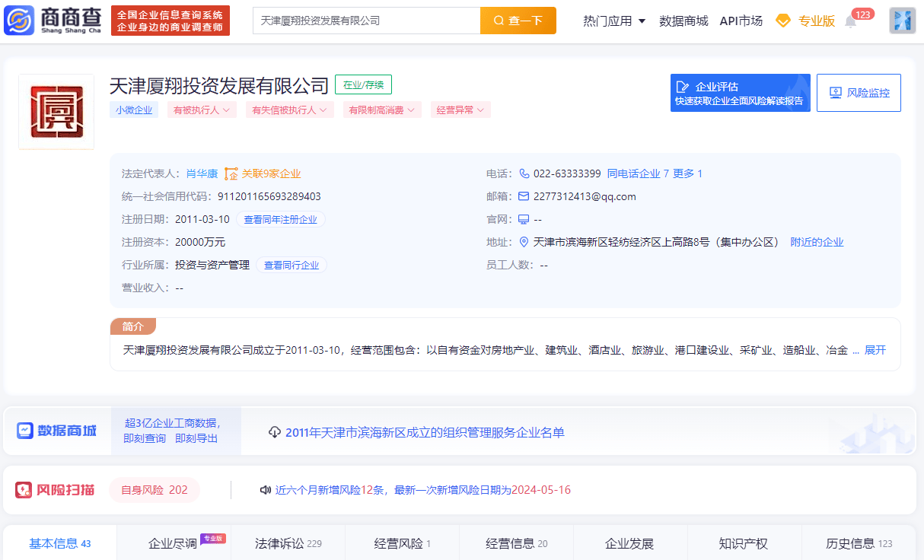Open the user avatar at top right
This screenshot has width=924, height=560.
click(902, 21)
